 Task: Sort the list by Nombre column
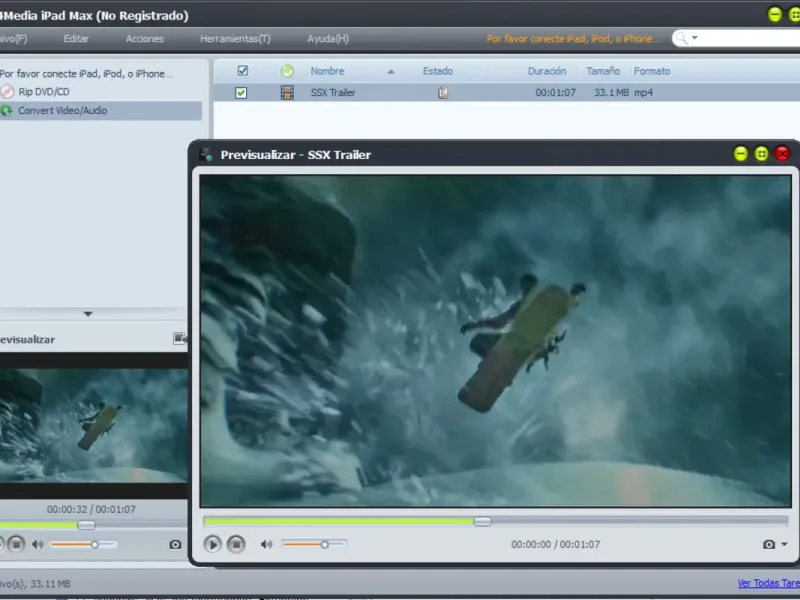[328, 71]
